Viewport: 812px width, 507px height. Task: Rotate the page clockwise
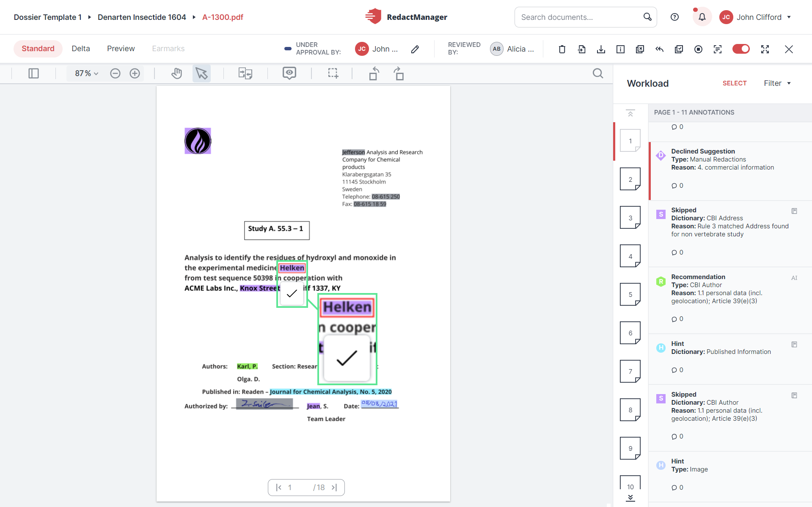tap(398, 73)
